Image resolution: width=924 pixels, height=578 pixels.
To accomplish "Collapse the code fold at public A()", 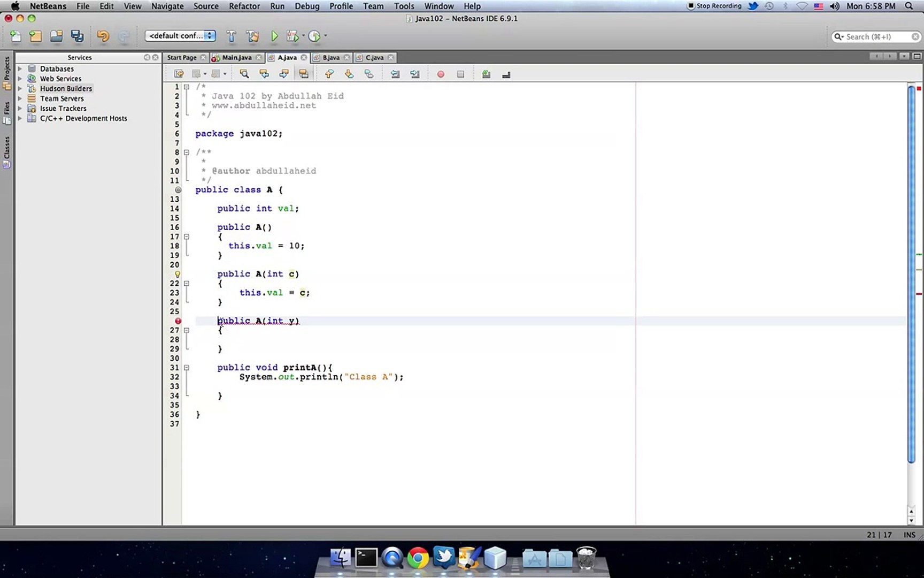I will [186, 237].
